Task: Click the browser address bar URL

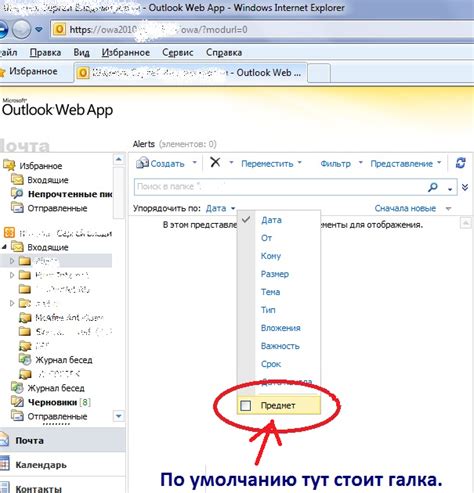Action: (x=158, y=30)
